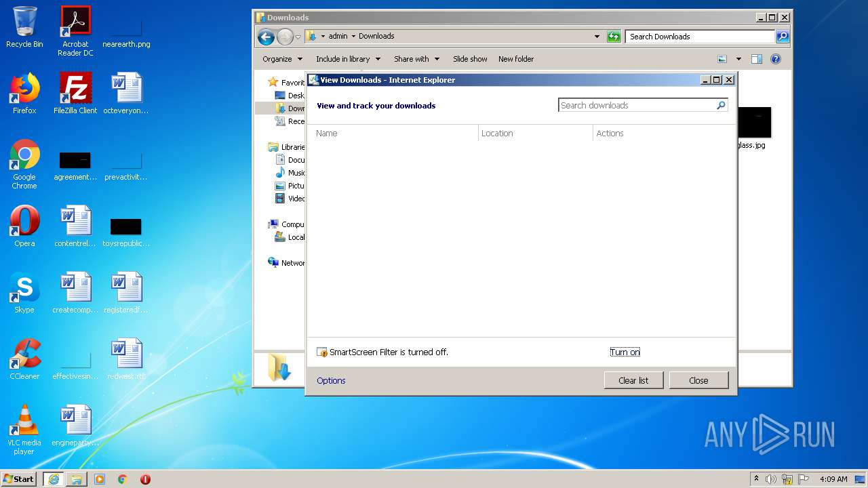Click the Clear list button
The height and width of the screenshot is (488, 868).
[633, 380]
